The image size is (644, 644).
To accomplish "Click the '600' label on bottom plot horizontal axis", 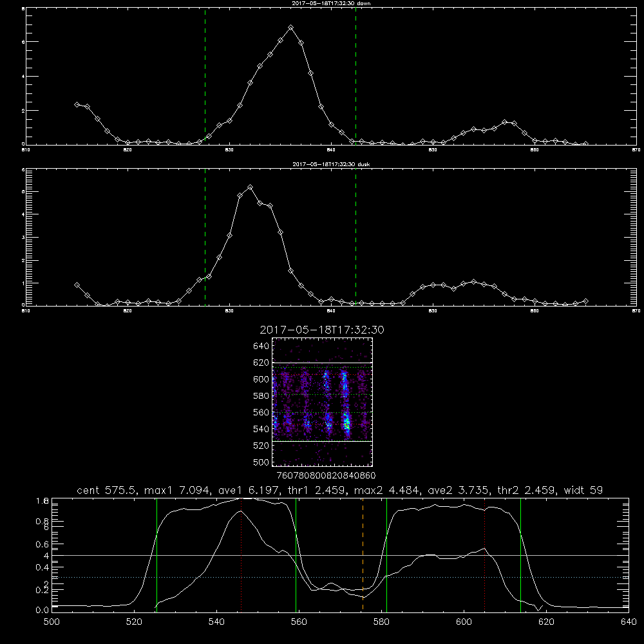I will 464,622.
